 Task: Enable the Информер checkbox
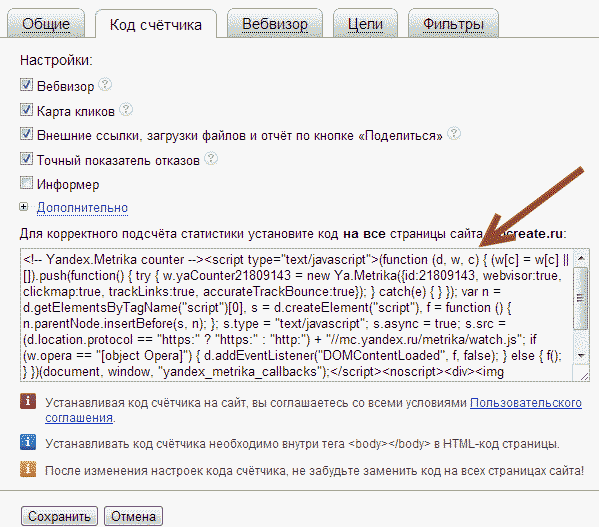[x=26, y=183]
